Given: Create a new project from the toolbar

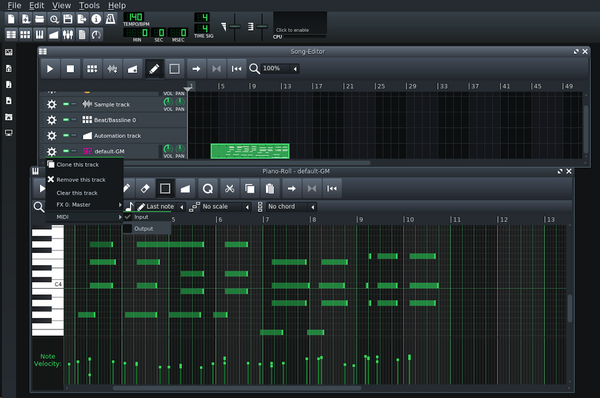Looking at the screenshot, I should 11,19.
